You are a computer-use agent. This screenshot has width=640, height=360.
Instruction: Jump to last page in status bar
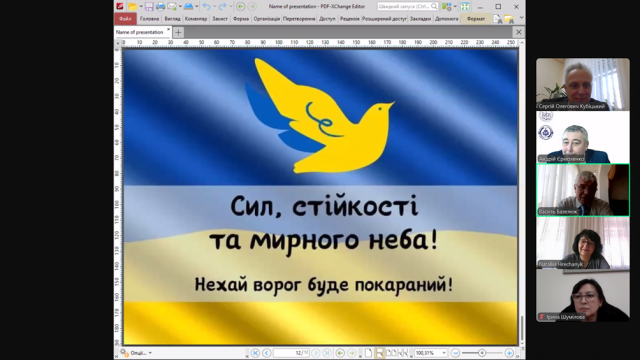327,353
